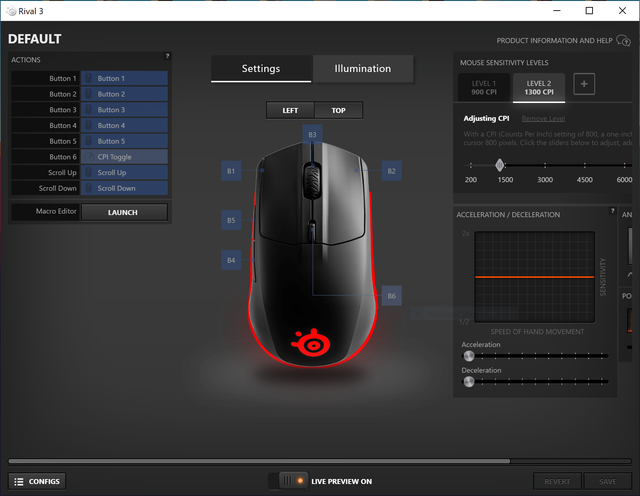
Task: Switch mouse view to TOP
Action: point(338,110)
